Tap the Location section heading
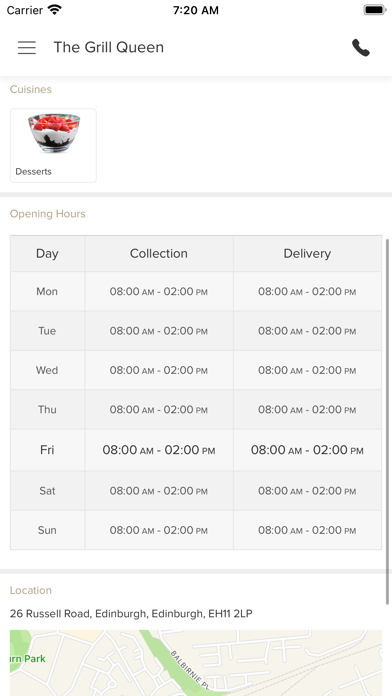The image size is (392, 696). (31, 590)
